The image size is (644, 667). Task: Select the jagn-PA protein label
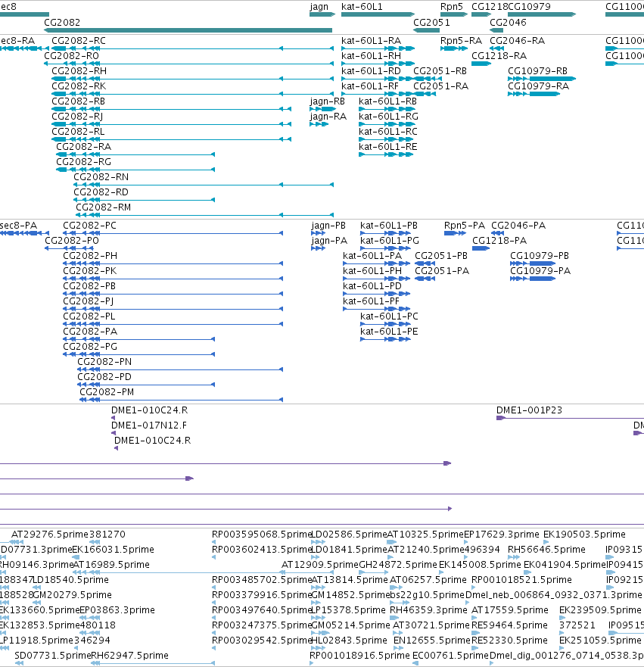[x=329, y=242]
